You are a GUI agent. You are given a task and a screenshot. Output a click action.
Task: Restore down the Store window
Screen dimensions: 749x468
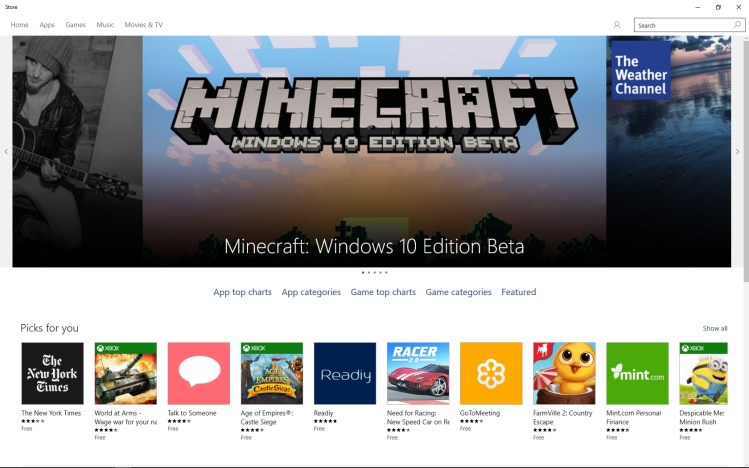point(718,7)
